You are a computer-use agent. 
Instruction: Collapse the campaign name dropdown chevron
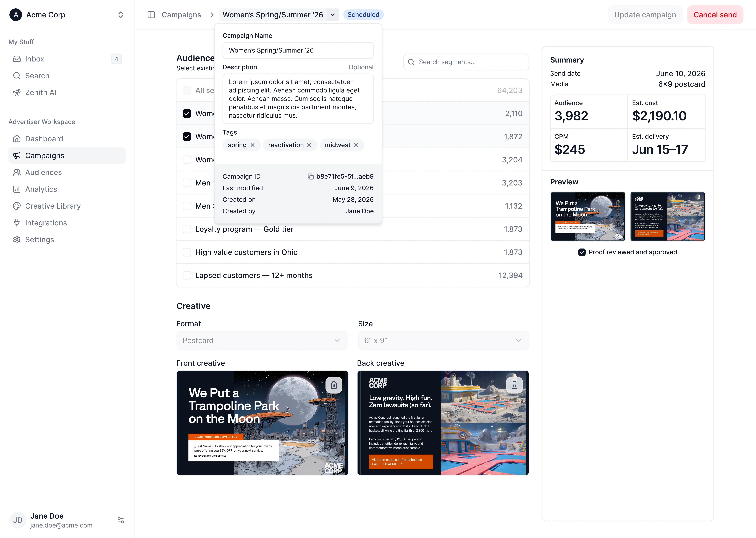pyautogui.click(x=333, y=15)
